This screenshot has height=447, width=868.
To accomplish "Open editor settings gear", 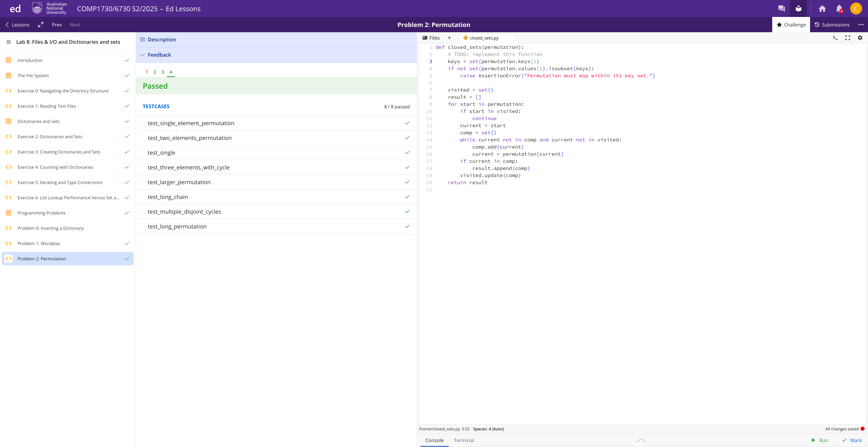I will pos(860,38).
